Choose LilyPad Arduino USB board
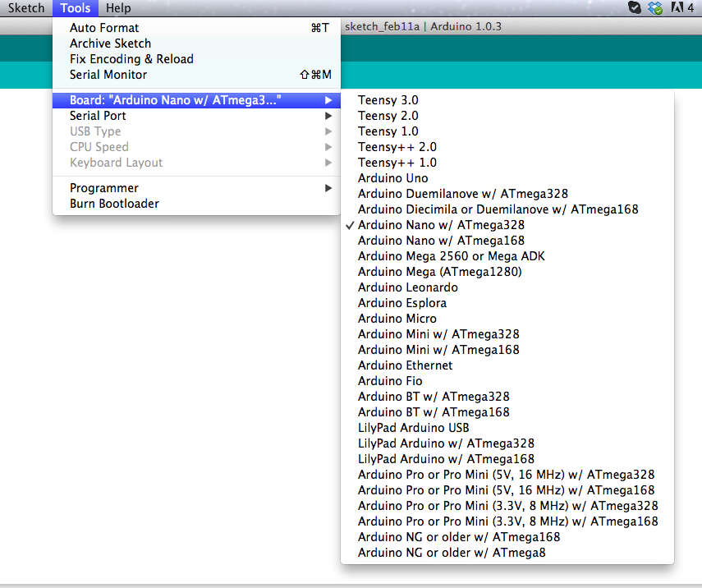This screenshot has width=702, height=588. pos(413,428)
